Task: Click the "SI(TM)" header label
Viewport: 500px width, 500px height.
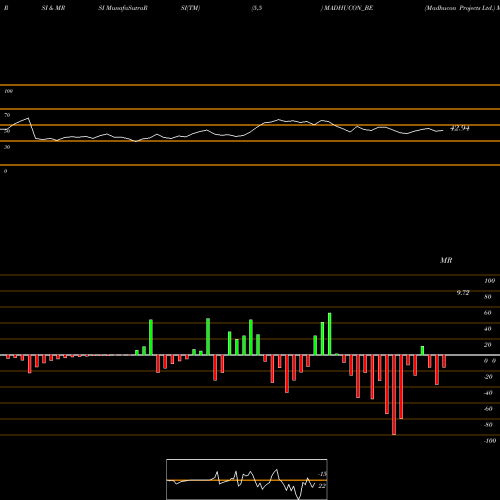Action: [x=190, y=8]
